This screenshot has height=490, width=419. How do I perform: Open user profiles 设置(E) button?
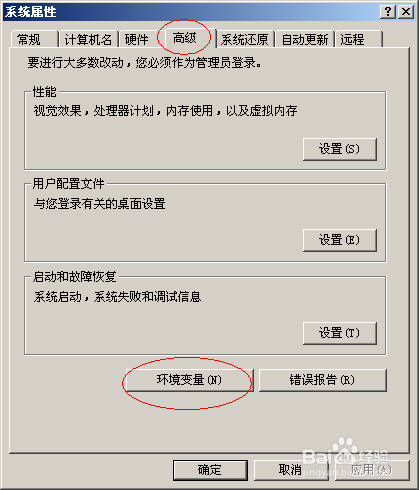click(340, 240)
